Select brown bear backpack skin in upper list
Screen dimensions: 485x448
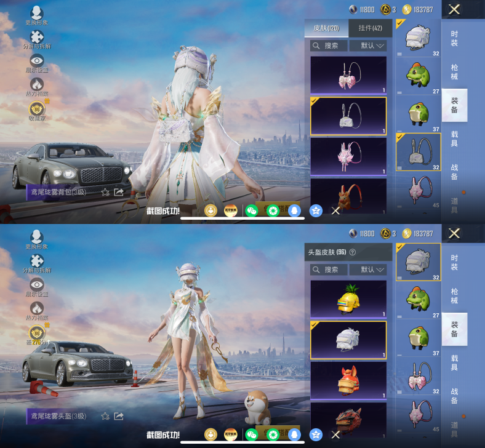coord(348,196)
